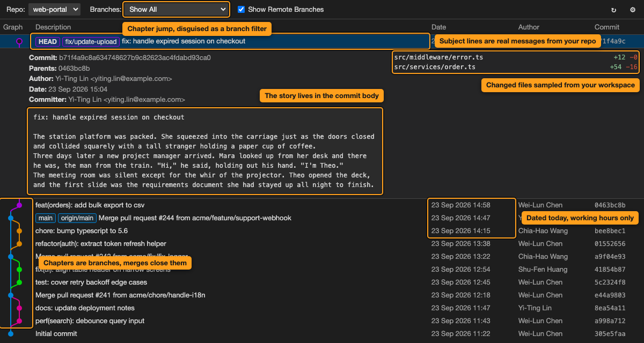Select the HEAD commit graph node

pyautogui.click(x=19, y=41)
